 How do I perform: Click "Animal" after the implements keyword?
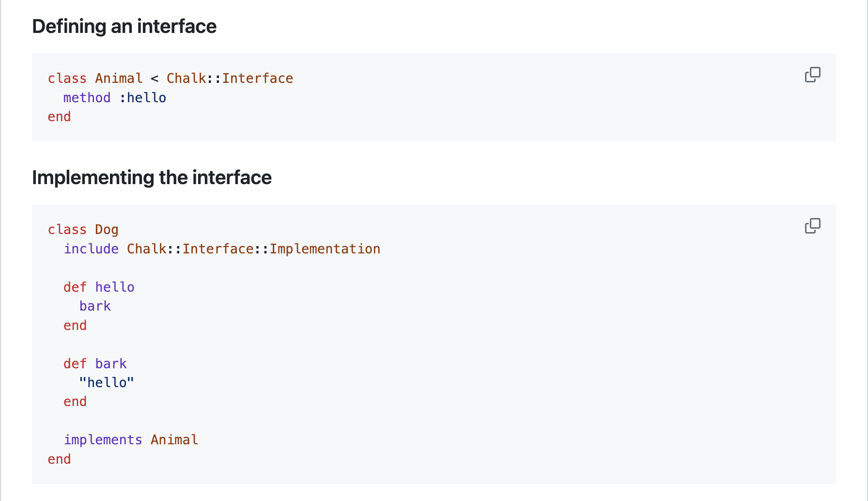(x=174, y=440)
